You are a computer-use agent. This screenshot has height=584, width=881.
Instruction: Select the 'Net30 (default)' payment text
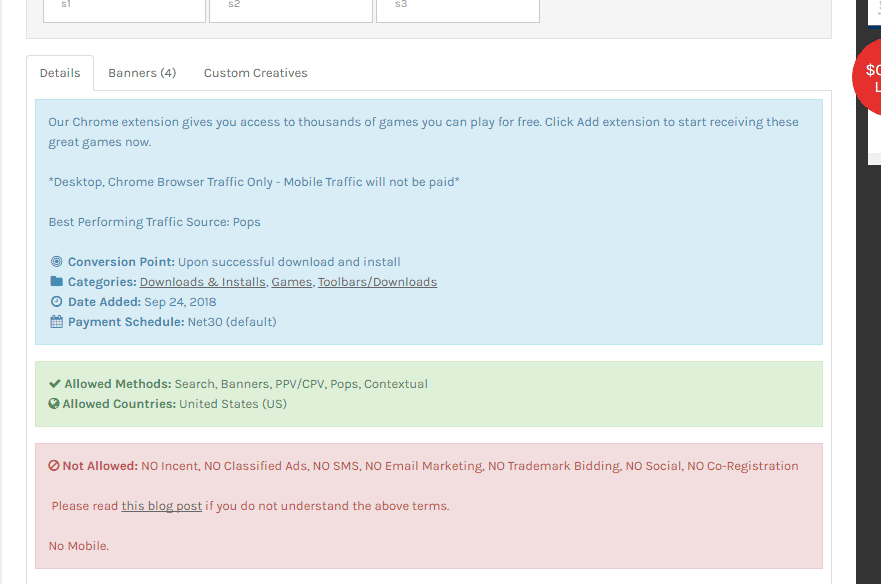[x=232, y=322]
